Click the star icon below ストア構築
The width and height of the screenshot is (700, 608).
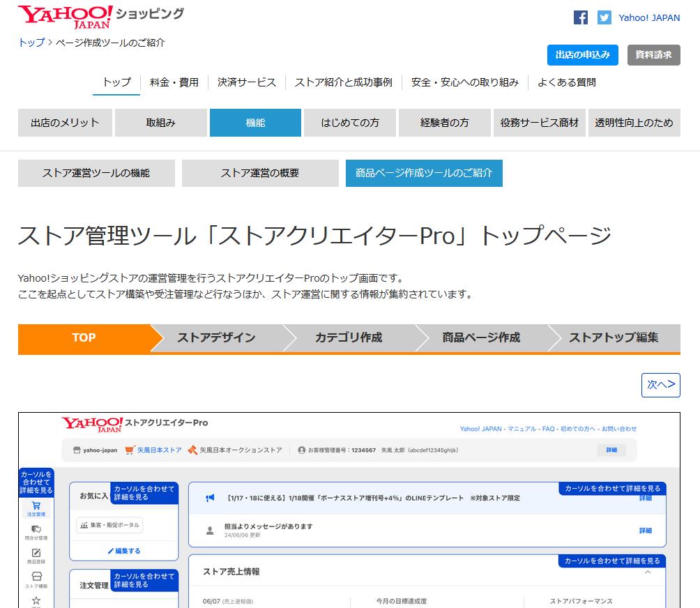tap(37, 600)
